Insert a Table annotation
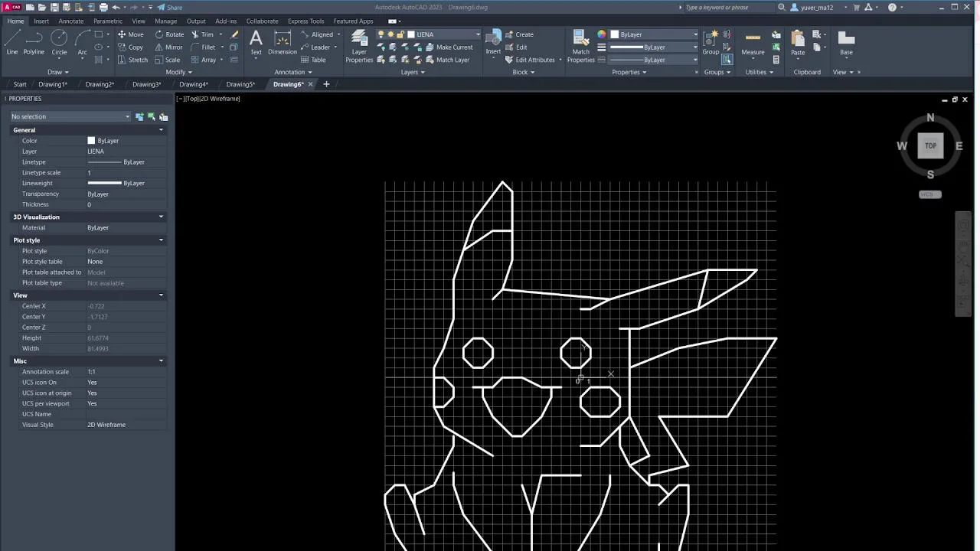The image size is (980, 551). [313, 60]
